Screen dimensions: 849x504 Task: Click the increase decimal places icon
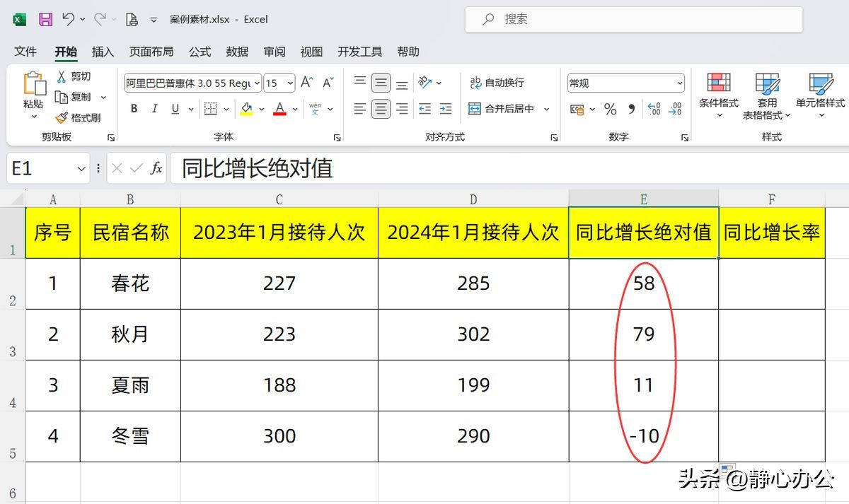point(654,109)
